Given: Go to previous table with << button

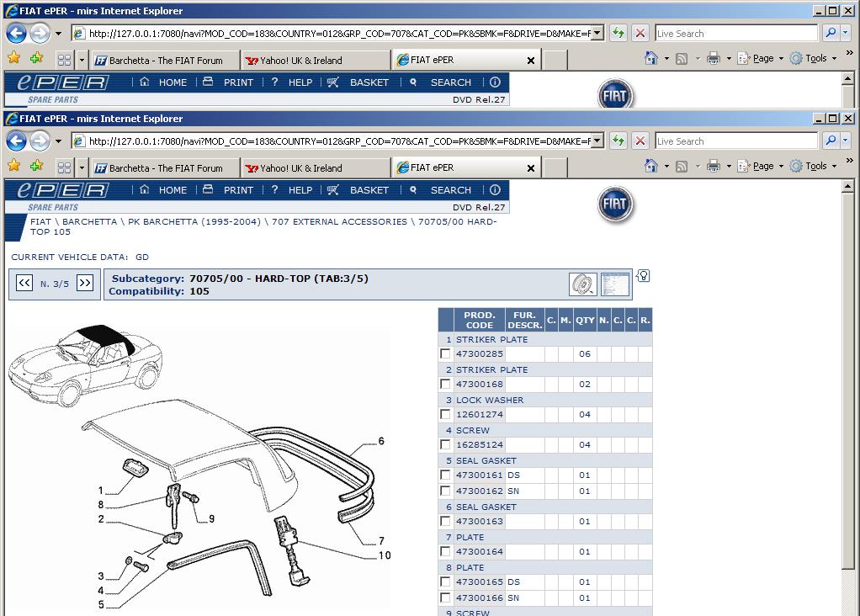Looking at the screenshot, I should tap(24, 283).
